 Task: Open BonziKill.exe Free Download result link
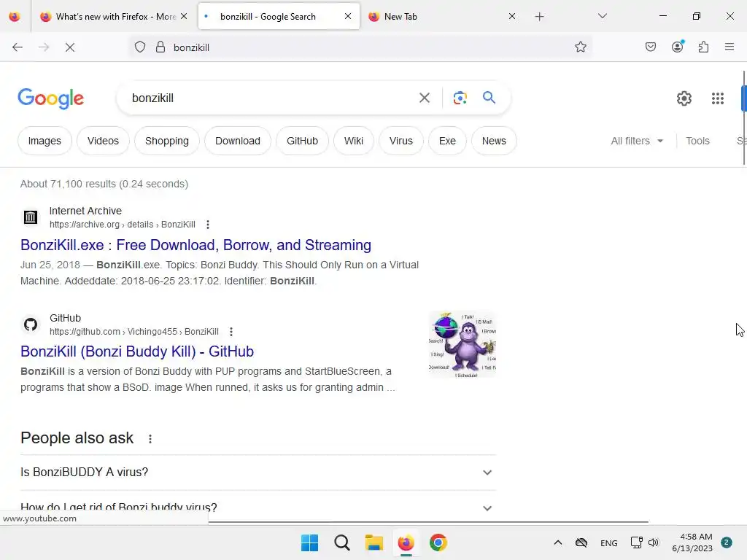tap(196, 245)
